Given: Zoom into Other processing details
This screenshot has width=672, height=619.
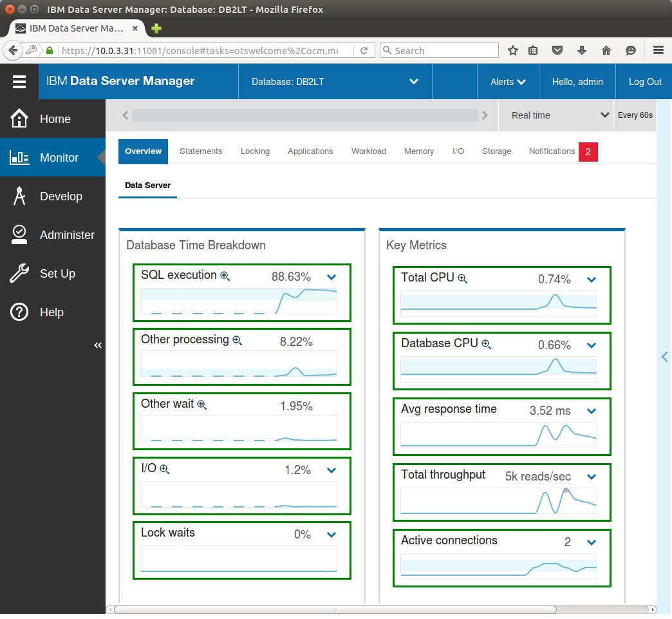Looking at the screenshot, I should [x=237, y=341].
